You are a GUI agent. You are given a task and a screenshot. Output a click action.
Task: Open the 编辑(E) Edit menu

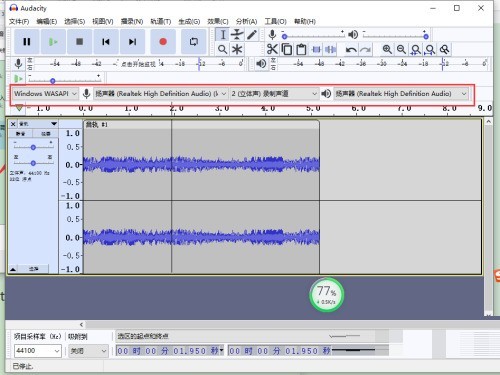pyautogui.click(x=47, y=22)
